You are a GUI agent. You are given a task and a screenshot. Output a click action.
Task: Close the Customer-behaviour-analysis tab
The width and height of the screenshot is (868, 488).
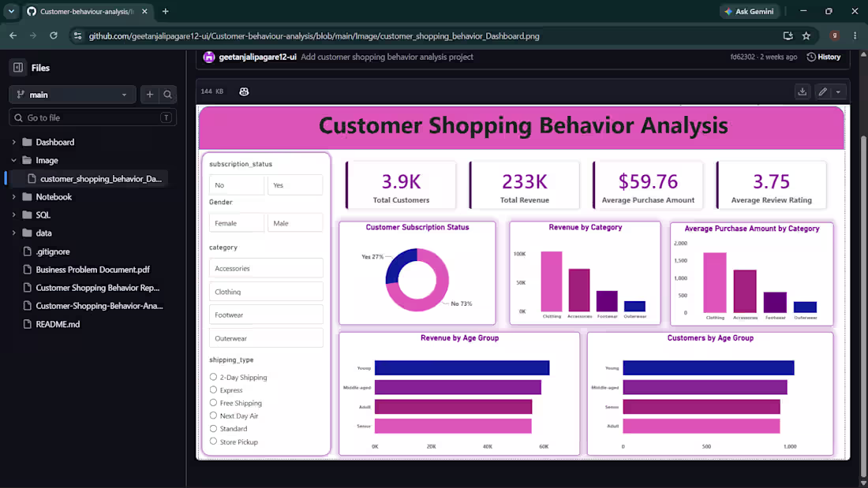[144, 11]
